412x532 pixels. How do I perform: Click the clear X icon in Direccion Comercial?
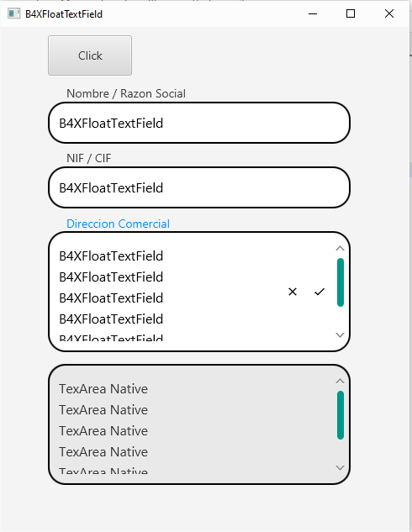click(293, 292)
